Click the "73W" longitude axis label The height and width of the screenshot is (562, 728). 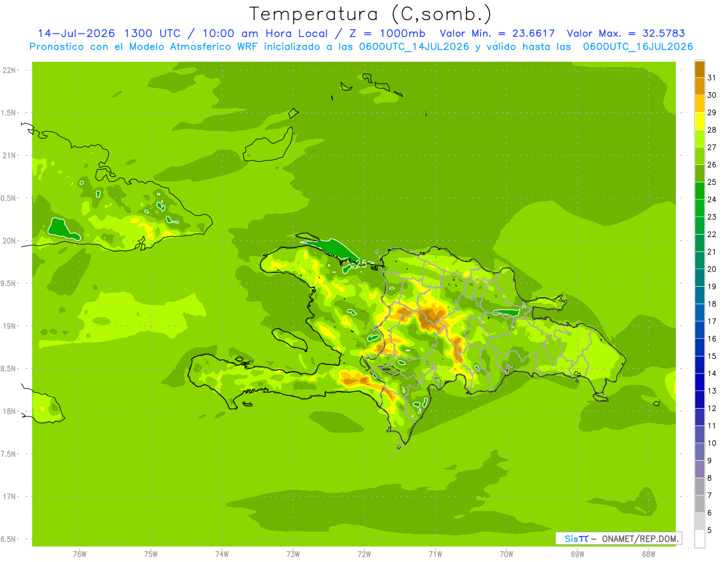click(293, 554)
